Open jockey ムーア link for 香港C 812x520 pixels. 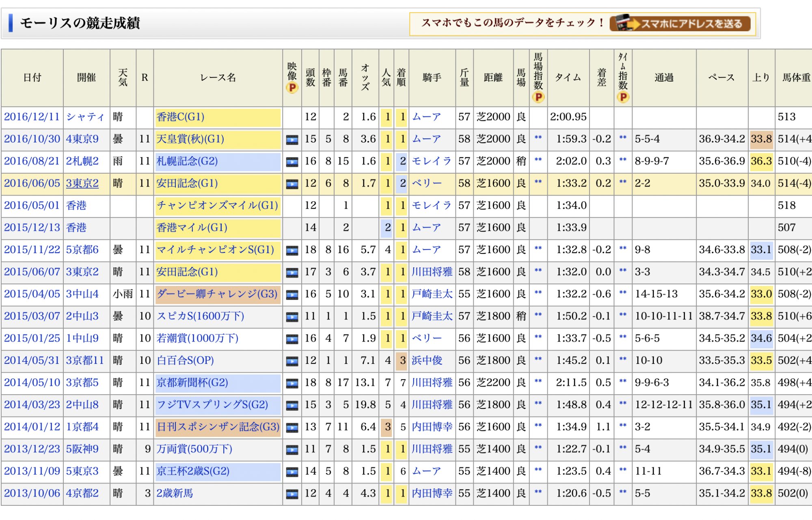(x=427, y=117)
